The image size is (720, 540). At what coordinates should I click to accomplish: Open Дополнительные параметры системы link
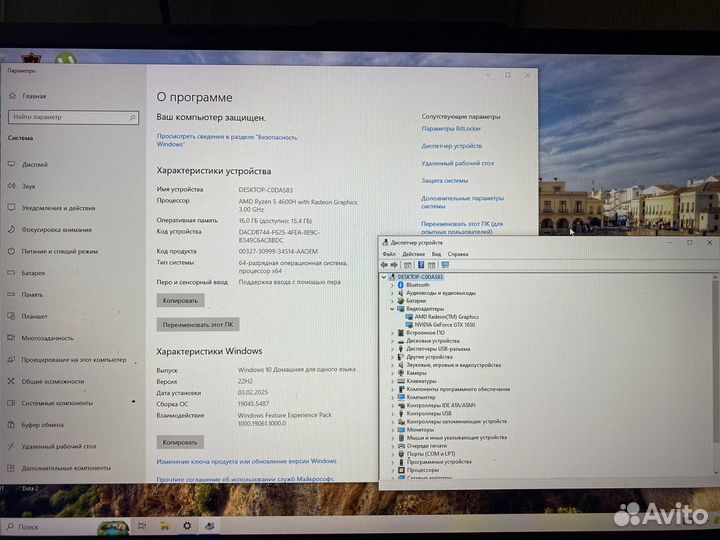(x=462, y=202)
